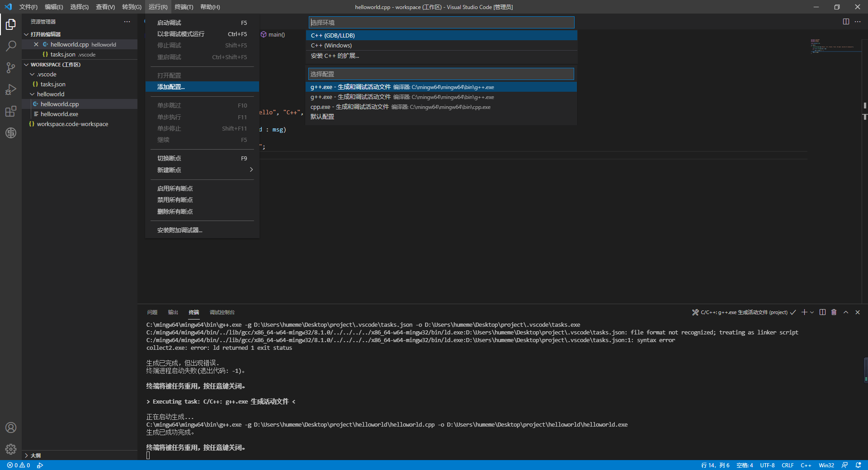Image resolution: width=868 pixels, height=470 pixels.
Task: Select the g++.exe task label in the terminal header
Action: pos(744,312)
